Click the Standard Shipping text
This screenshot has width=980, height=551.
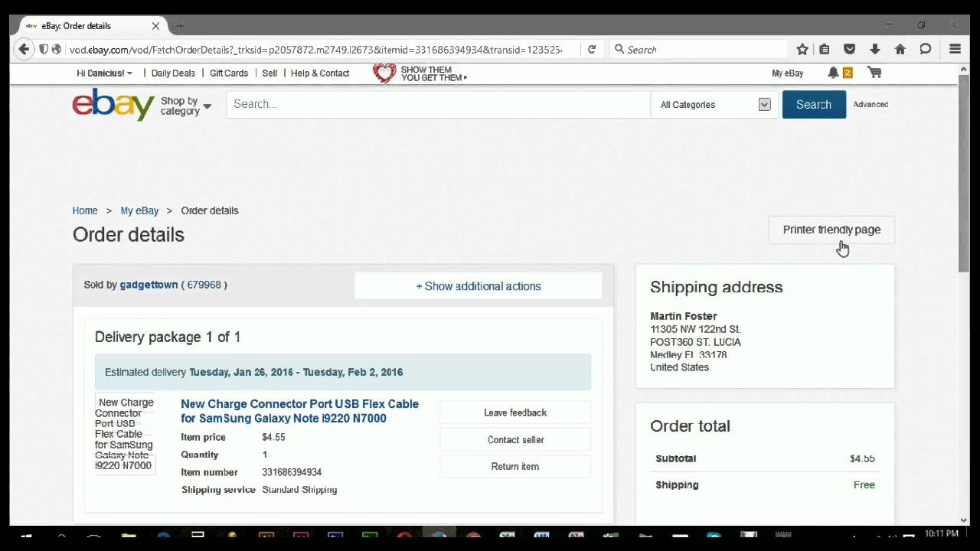point(299,490)
